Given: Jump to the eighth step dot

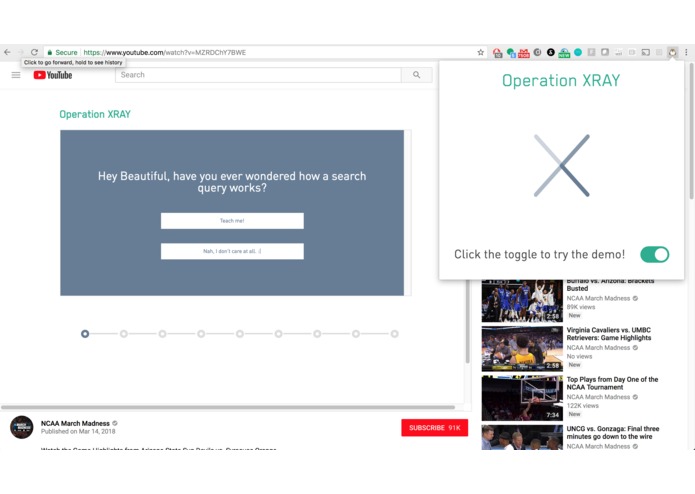Looking at the screenshot, I should click(x=356, y=334).
